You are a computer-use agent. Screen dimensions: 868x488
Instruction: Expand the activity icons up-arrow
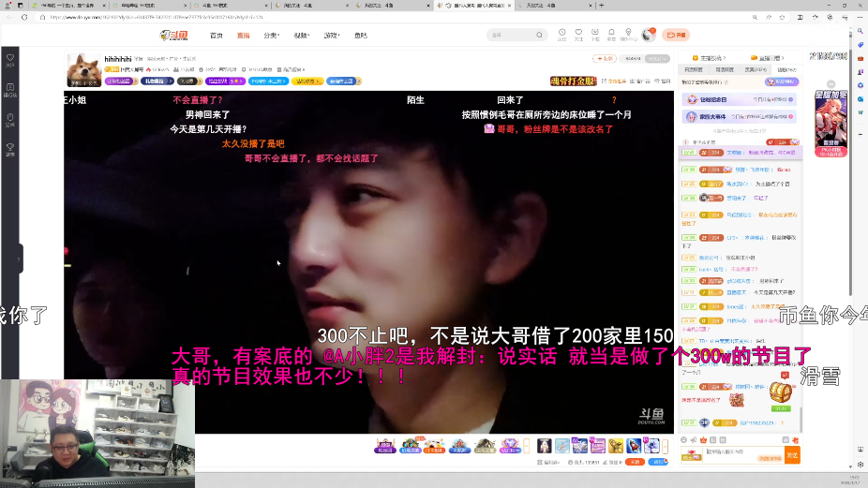(x=527, y=446)
